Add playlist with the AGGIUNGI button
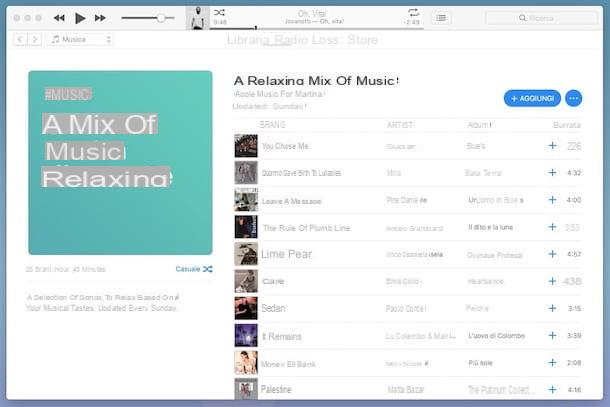 coord(532,98)
